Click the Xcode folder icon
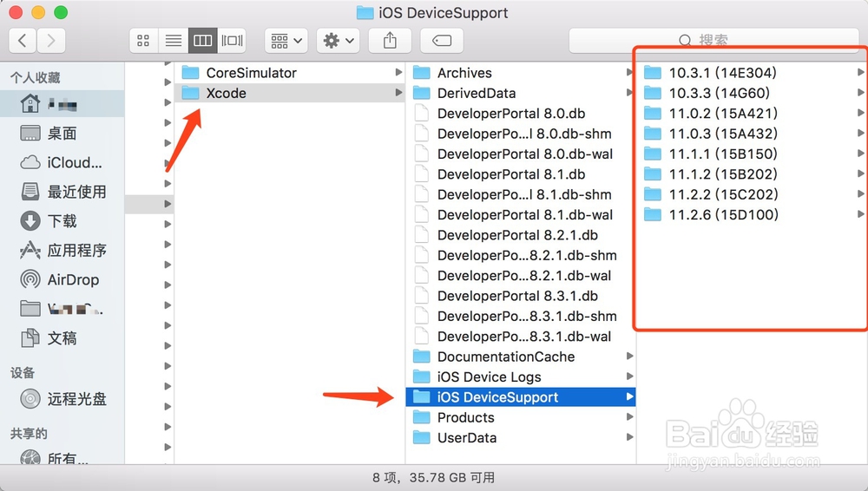Image resolution: width=868 pixels, height=491 pixels. pos(190,93)
